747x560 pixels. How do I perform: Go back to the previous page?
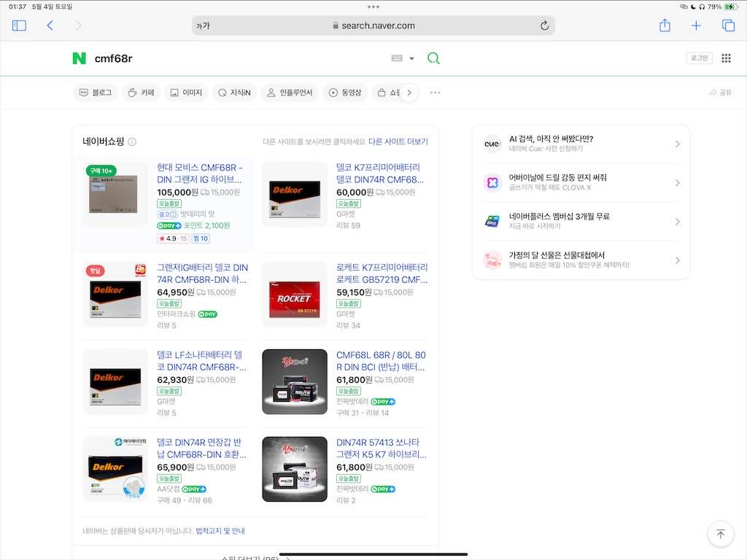(x=50, y=26)
